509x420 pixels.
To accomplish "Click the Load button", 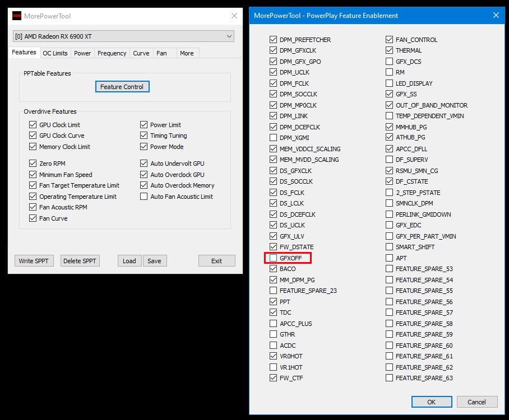I will [129, 261].
